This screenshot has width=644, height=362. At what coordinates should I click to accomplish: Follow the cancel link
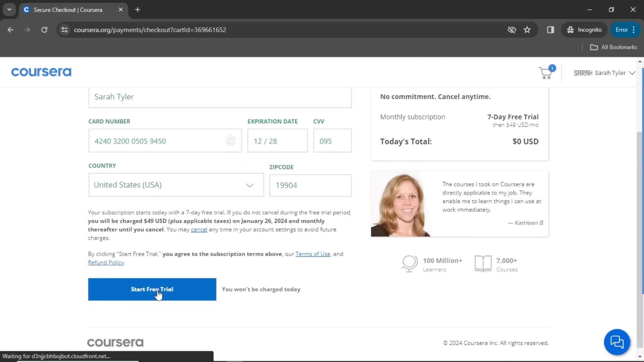click(x=199, y=230)
